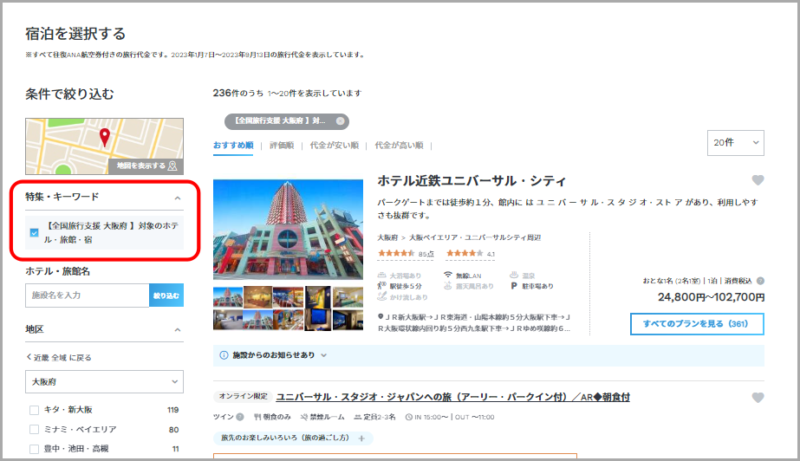Favorite the ユニバーサル・スタジオ・ジャパンへの旅 plan heart
The image size is (800, 461).
click(758, 397)
